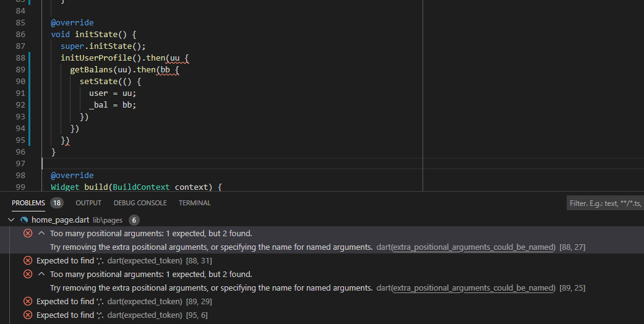Click the file problem count badge 6
This screenshot has width=644, height=324.
click(134, 220)
